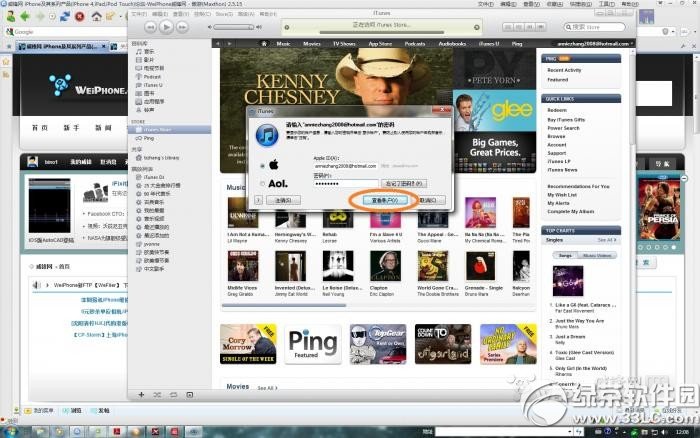Click the Recent Activity link under Ping
Screen dimensions: 700x438
click(564, 70)
